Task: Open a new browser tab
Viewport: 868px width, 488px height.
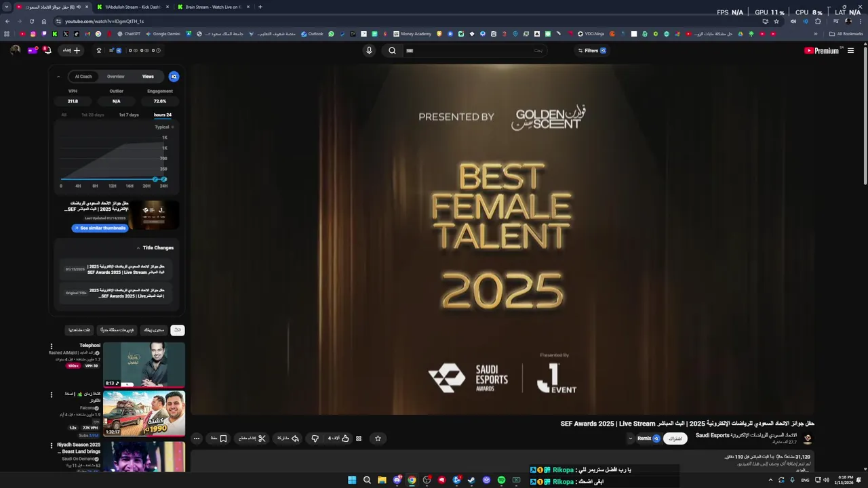Action: 260,7
